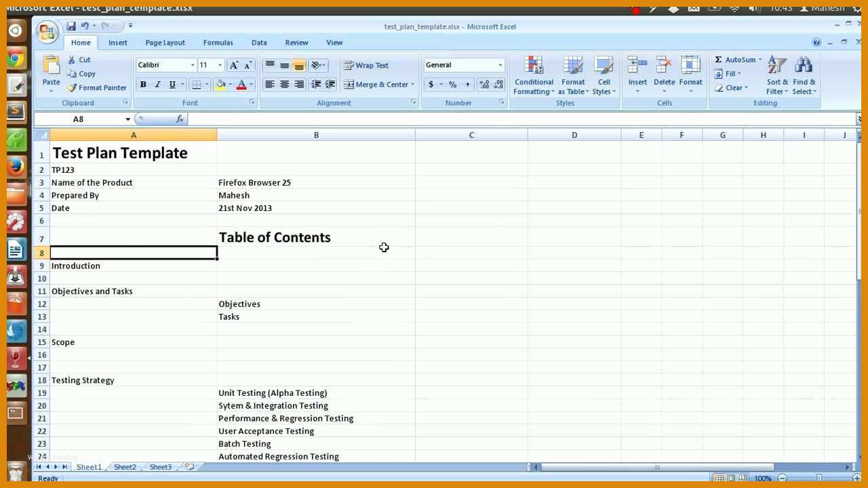The width and height of the screenshot is (868, 488).
Task: Apply comma style number format
Action: (x=467, y=85)
